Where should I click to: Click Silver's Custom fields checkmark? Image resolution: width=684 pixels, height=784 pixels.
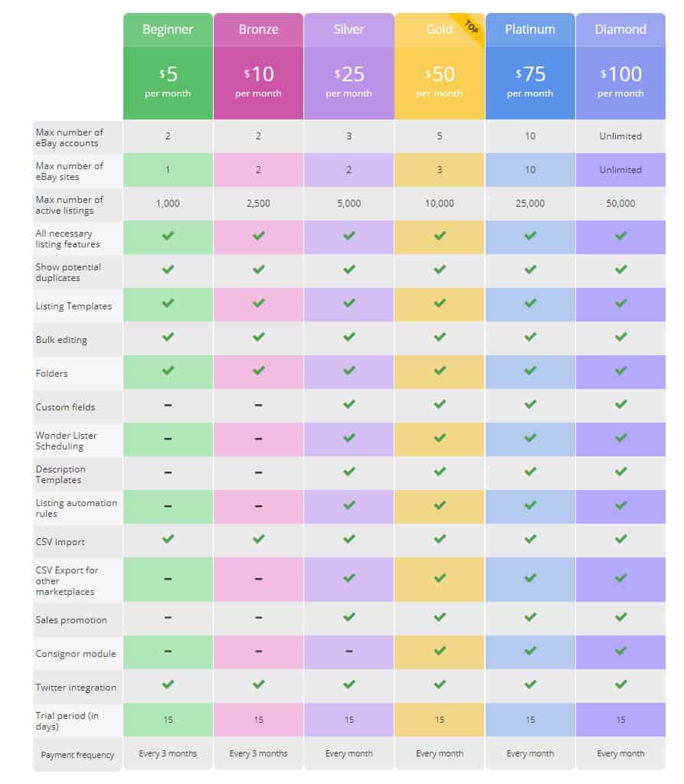349,404
